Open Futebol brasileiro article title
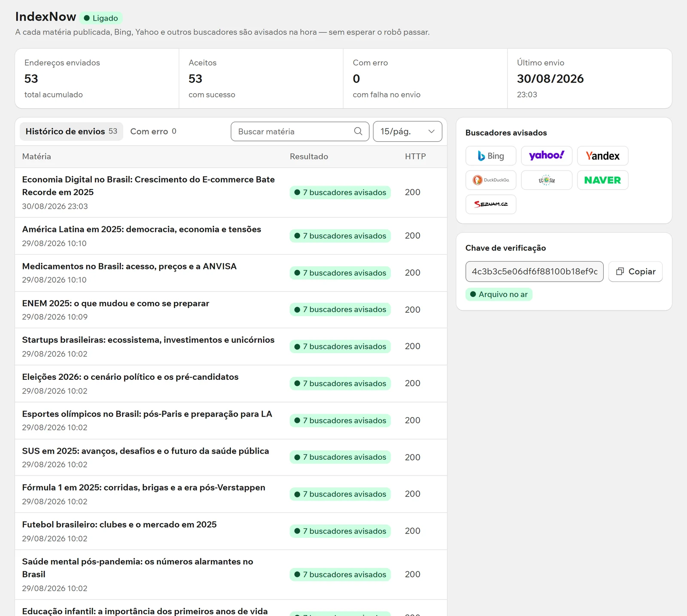687x616 pixels. (119, 525)
